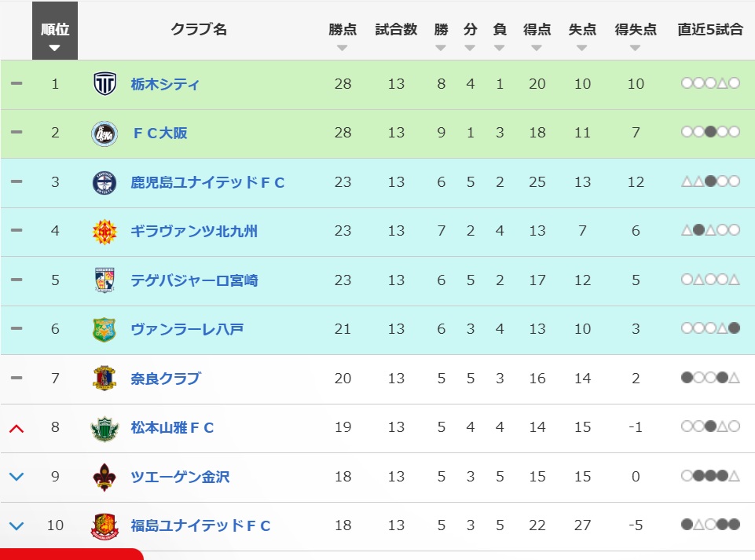The image size is (755, 560).
Task: Click the 栃木シティ club crest icon
Action: click(104, 84)
